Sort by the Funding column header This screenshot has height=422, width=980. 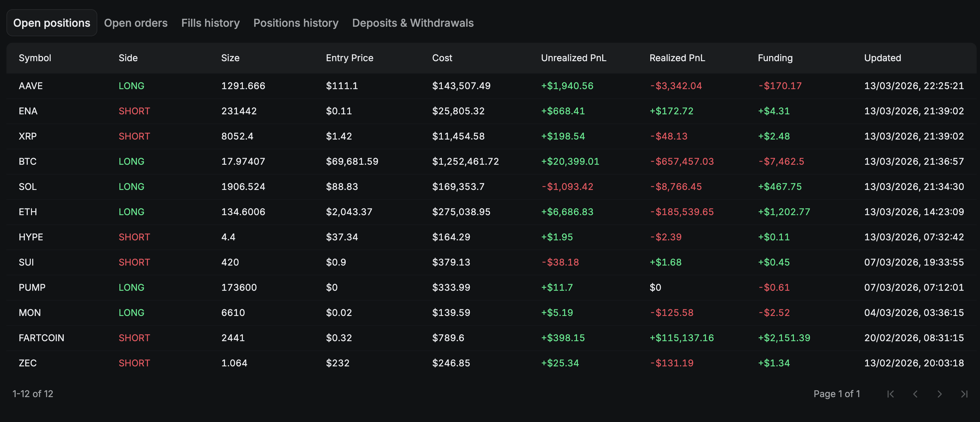coord(775,58)
